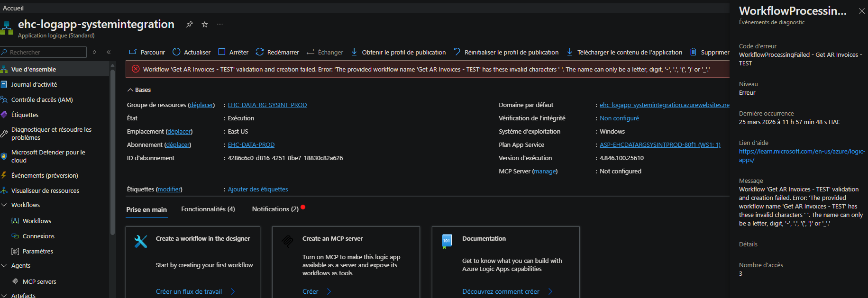Click Obtenir le profil de publication
Viewport: 868px width, 298px height.
click(398, 52)
